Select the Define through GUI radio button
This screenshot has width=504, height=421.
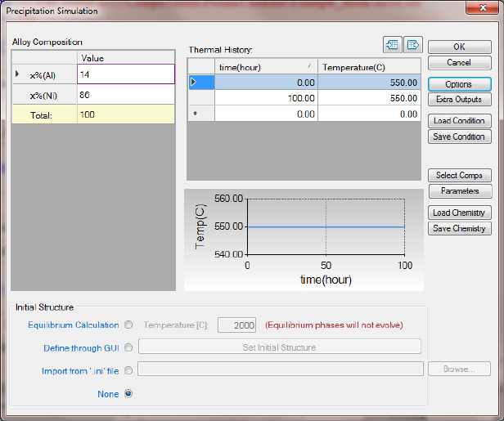[128, 347]
